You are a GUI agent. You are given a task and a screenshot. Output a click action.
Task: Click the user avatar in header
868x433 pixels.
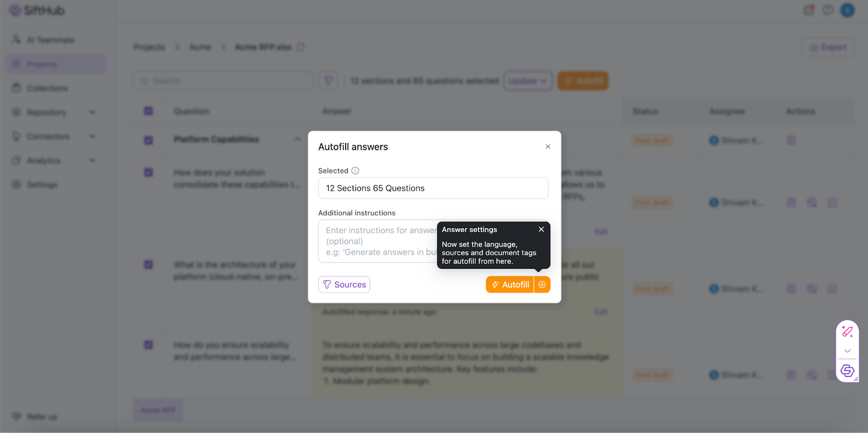click(847, 10)
